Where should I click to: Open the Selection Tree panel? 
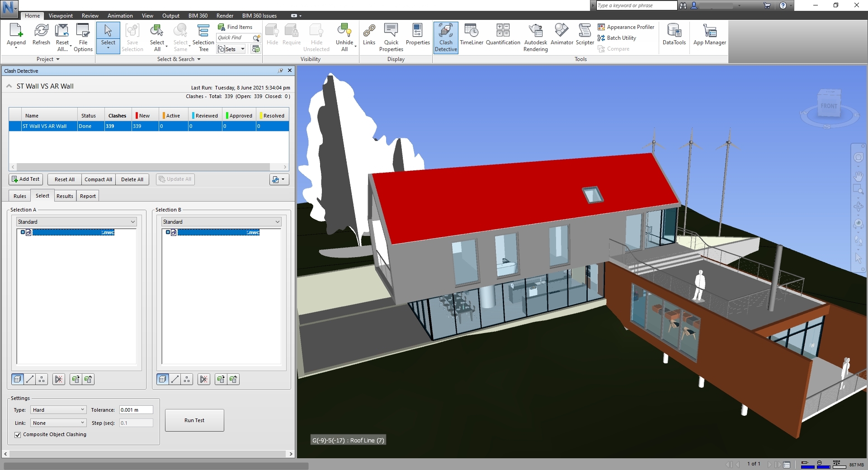pos(203,37)
